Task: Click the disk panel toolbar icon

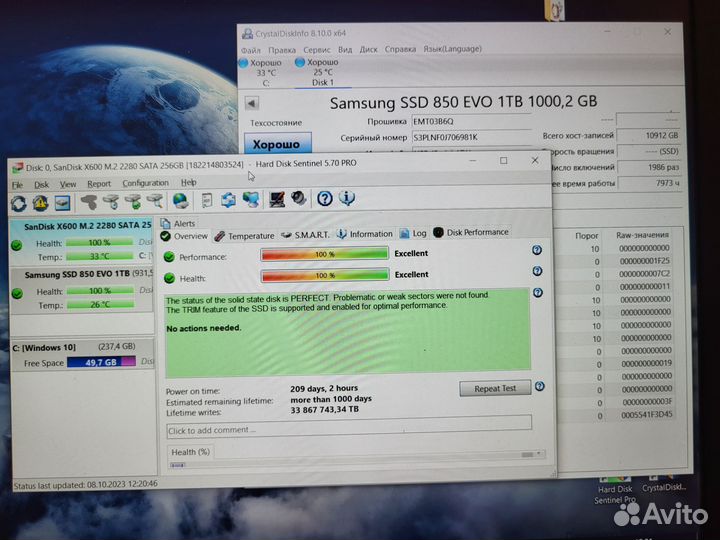Action: point(62,202)
